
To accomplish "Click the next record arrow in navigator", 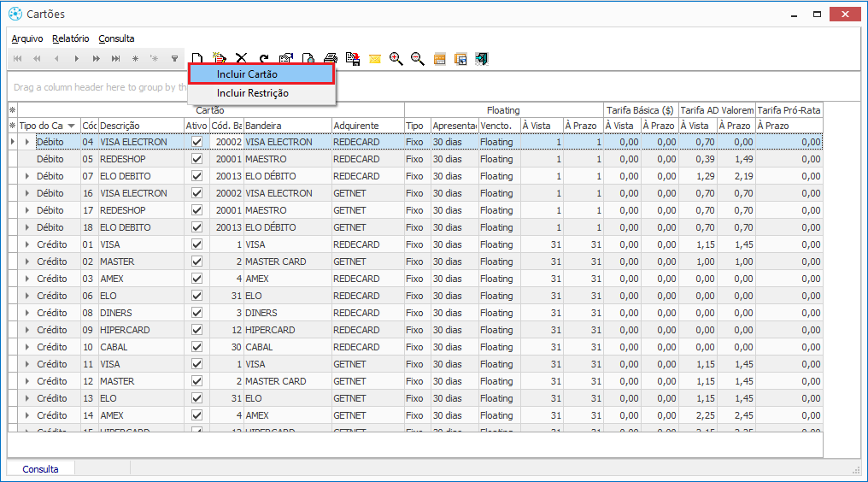I will pyautogui.click(x=76, y=59).
